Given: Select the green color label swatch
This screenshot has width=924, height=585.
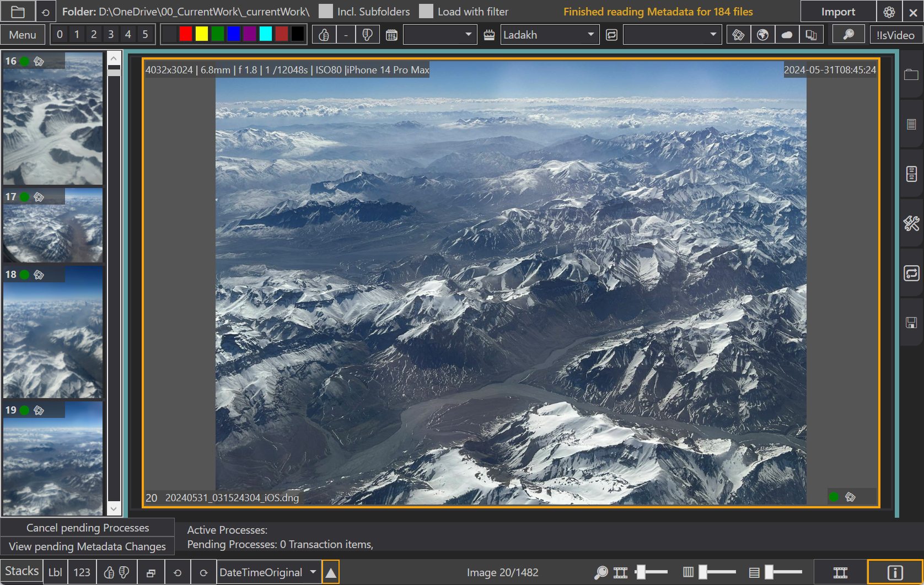Looking at the screenshot, I should (x=218, y=34).
